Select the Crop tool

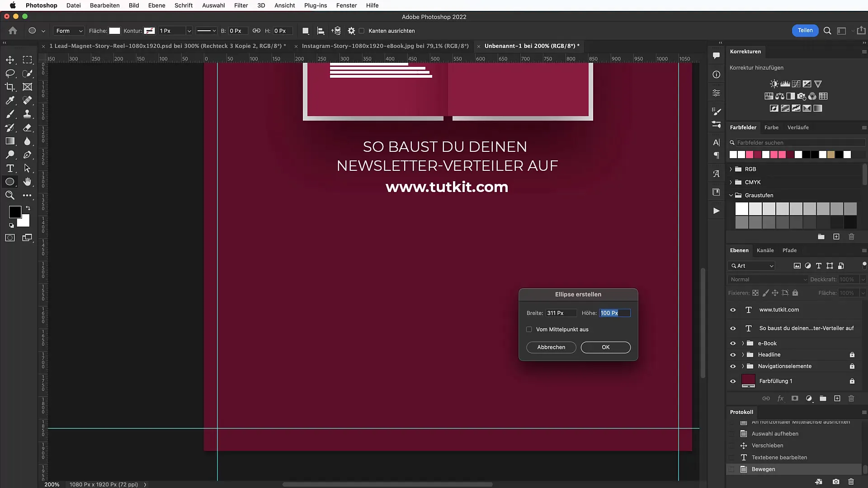click(x=10, y=87)
